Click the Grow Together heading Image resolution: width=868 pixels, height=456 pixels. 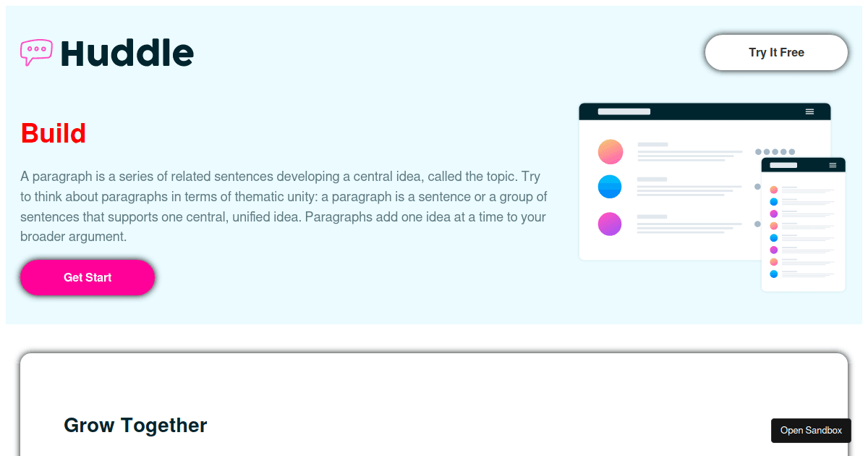tap(135, 425)
